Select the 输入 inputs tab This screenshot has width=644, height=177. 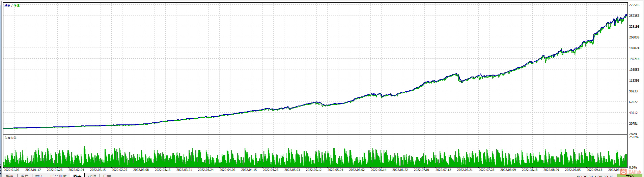[x=39, y=176]
